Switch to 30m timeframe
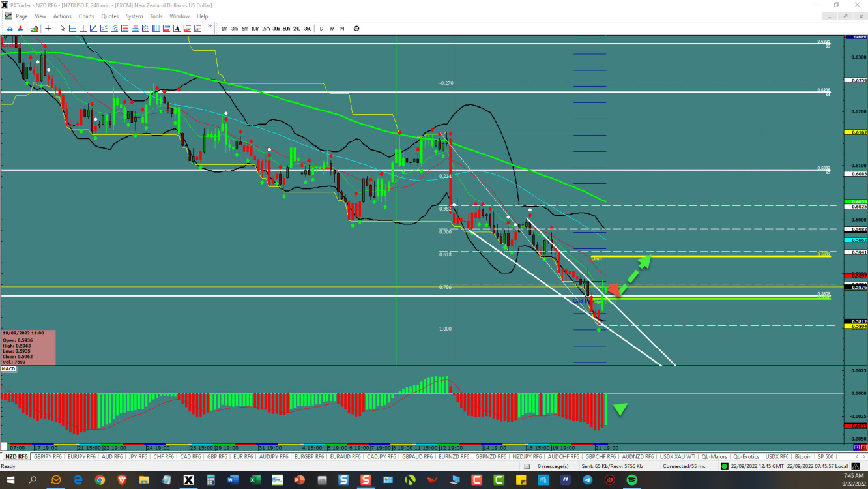 (276, 29)
